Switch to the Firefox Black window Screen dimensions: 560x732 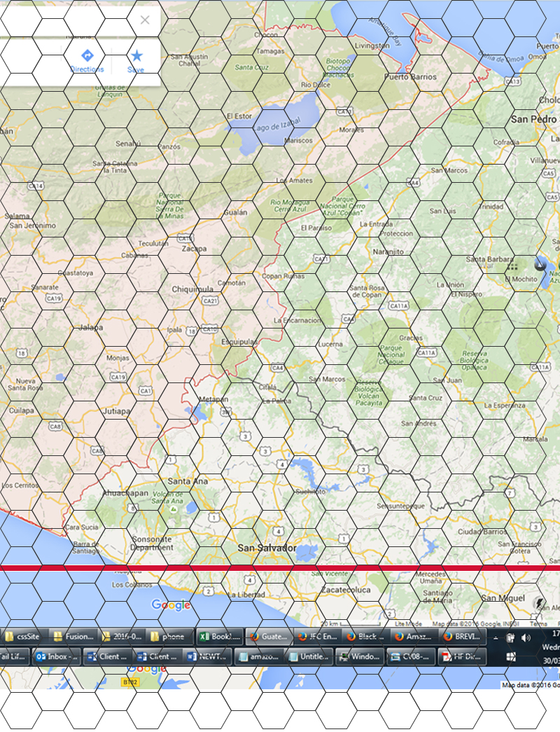coord(366,636)
